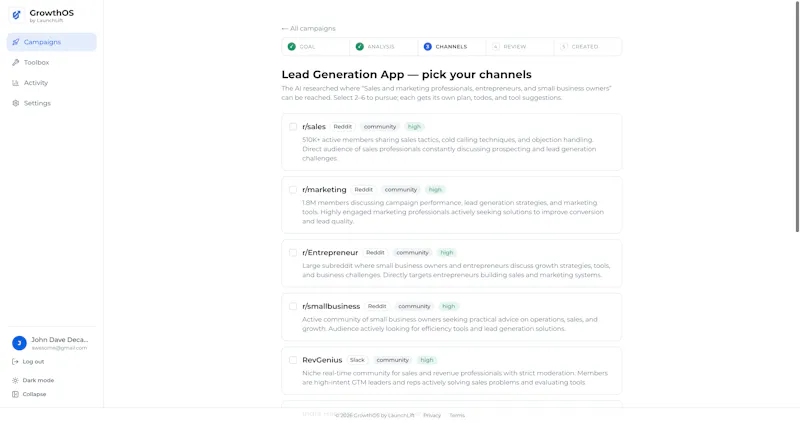Go back to All campaigns
The height and width of the screenshot is (423, 800).
click(309, 29)
